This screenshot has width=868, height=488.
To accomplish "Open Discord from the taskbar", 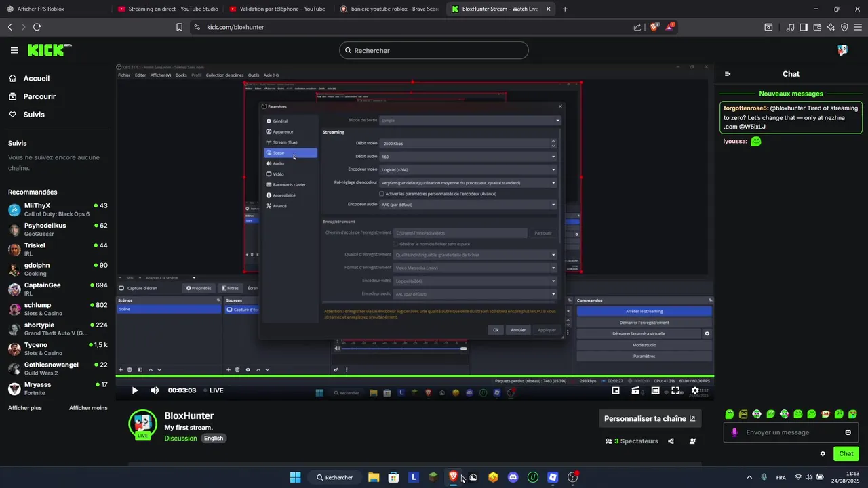I will 513,477.
